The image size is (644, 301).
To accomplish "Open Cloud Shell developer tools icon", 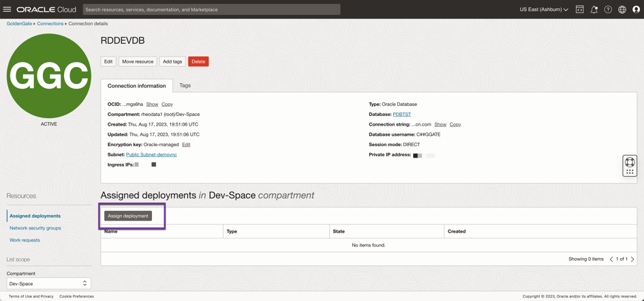I will tap(579, 10).
